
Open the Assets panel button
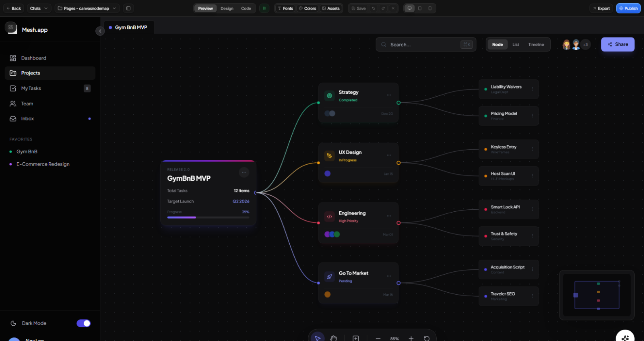(x=331, y=8)
